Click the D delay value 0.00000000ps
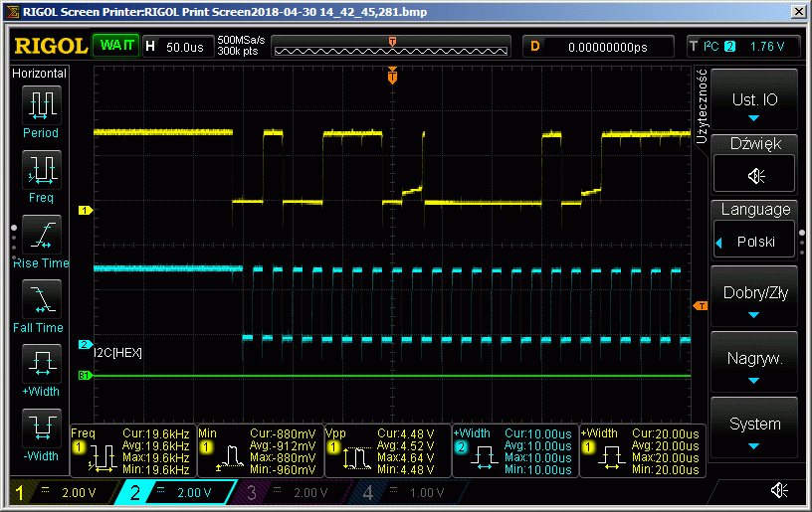Screen dimensions: 812x512 pyautogui.click(x=598, y=47)
